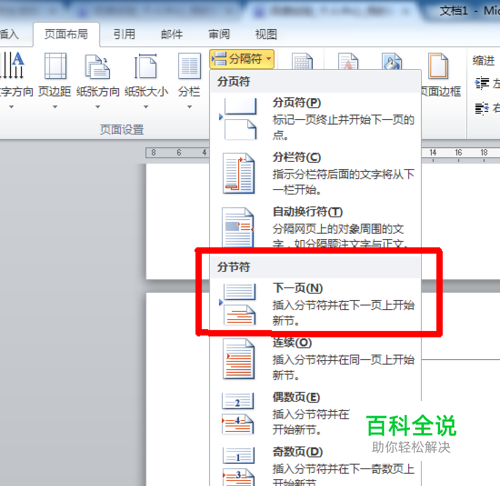Click the 纸张大小 paper size icon
This screenshot has width=500, height=486.
pyautogui.click(x=146, y=66)
